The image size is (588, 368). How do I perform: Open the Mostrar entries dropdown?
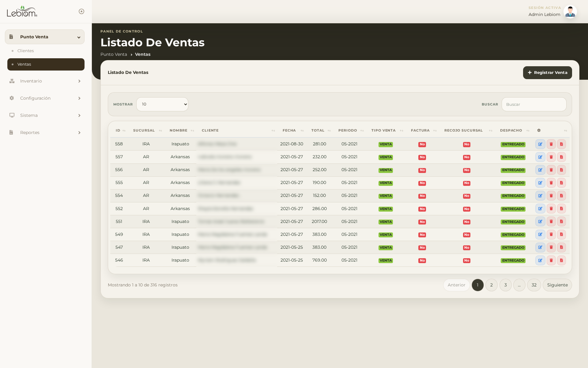[x=162, y=104]
